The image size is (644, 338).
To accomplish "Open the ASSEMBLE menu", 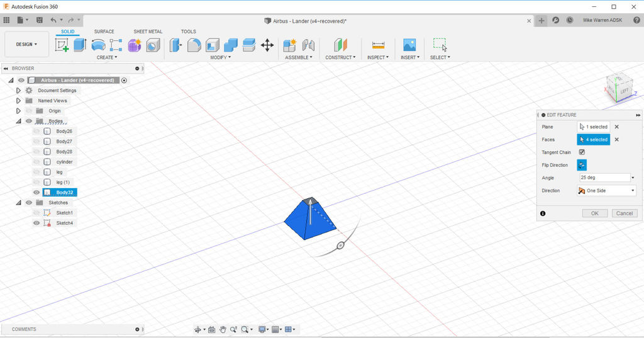I will (299, 57).
